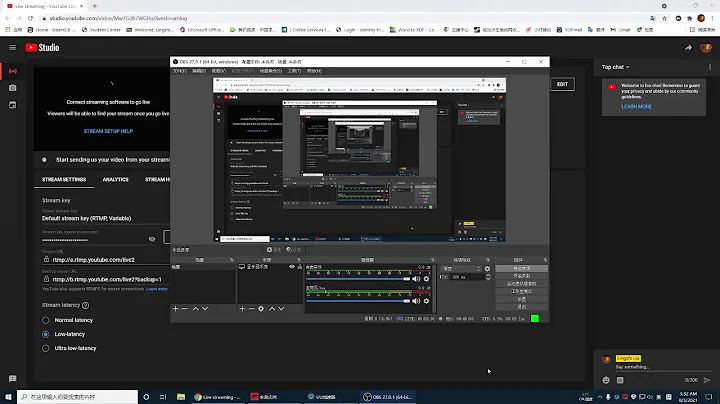
Task: Add a scene with the Scenes plus icon
Action: (175, 309)
